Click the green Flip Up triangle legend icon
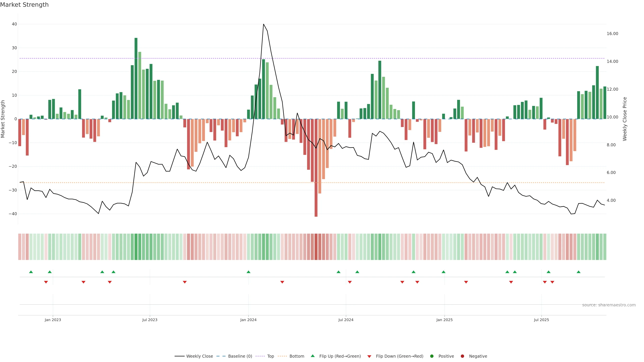 (x=312, y=356)
